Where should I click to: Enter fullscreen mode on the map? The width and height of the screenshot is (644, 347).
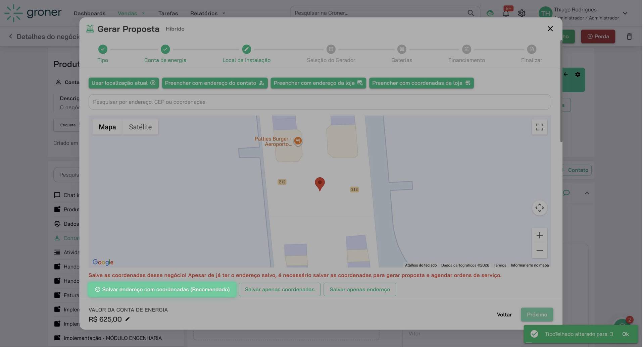pyautogui.click(x=539, y=127)
